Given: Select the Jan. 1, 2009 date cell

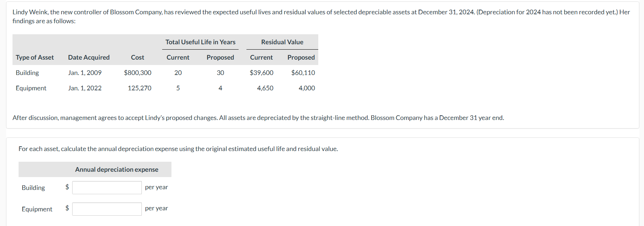Looking at the screenshot, I should [85, 73].
